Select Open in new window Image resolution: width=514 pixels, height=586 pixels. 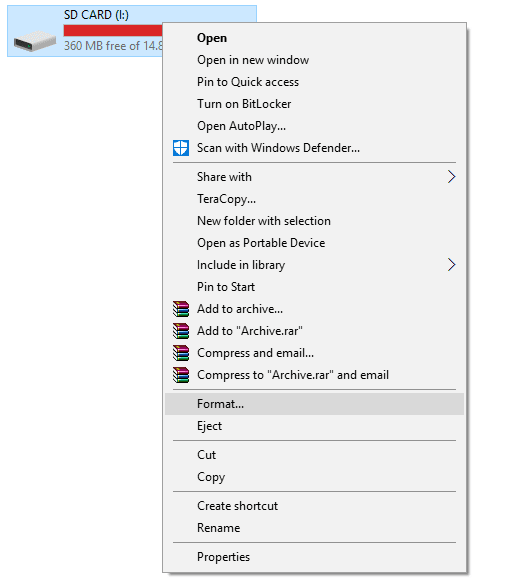(314, 60)
